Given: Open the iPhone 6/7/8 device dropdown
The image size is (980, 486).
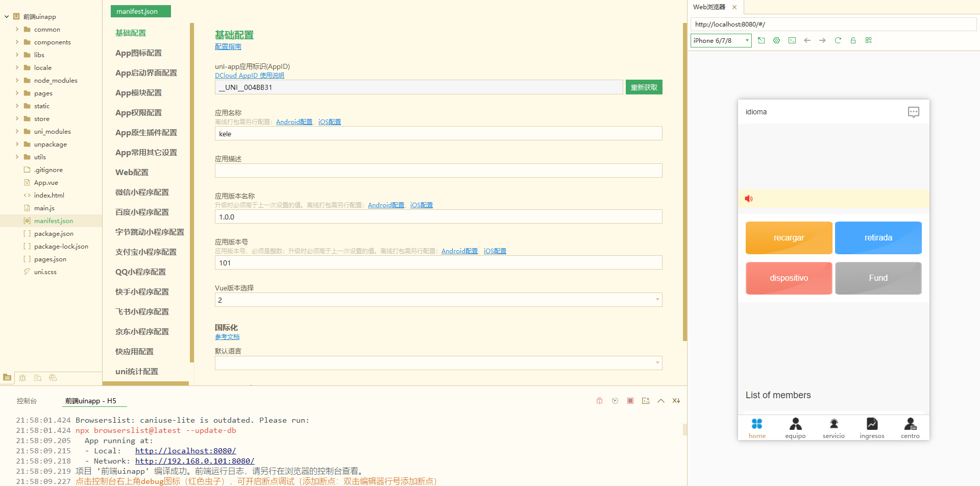Looking at the screenshot, I should tap(721, 40).
